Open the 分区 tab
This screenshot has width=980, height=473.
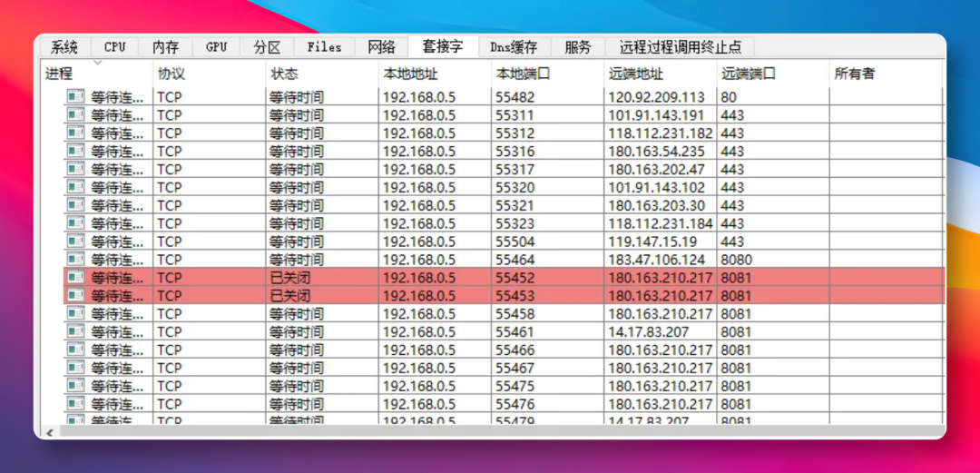(267, 47)
